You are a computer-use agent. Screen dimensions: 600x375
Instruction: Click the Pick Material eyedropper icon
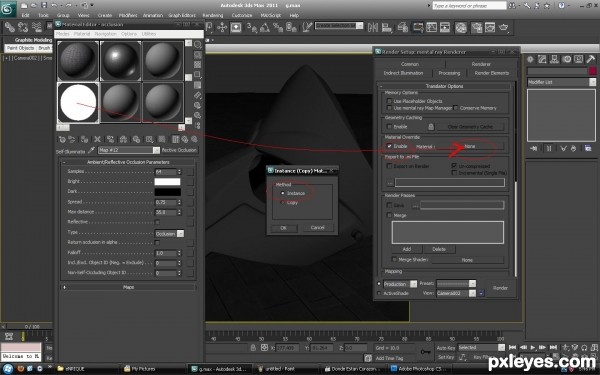click(91, 150)
